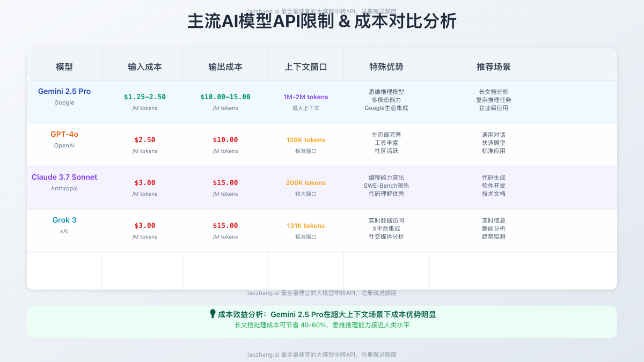
Task: Click the 软件开发 scenario
Action: click(x=494, y=186)
